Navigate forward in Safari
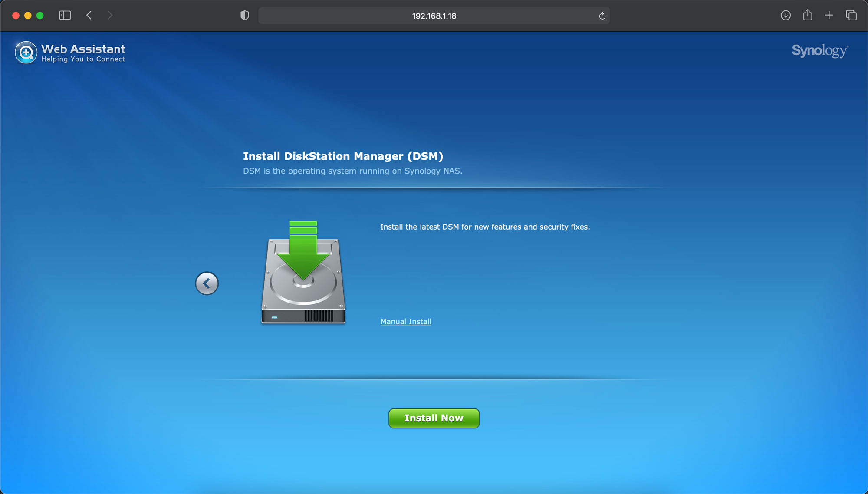This screenshot has height=494, width=868. 110,16
